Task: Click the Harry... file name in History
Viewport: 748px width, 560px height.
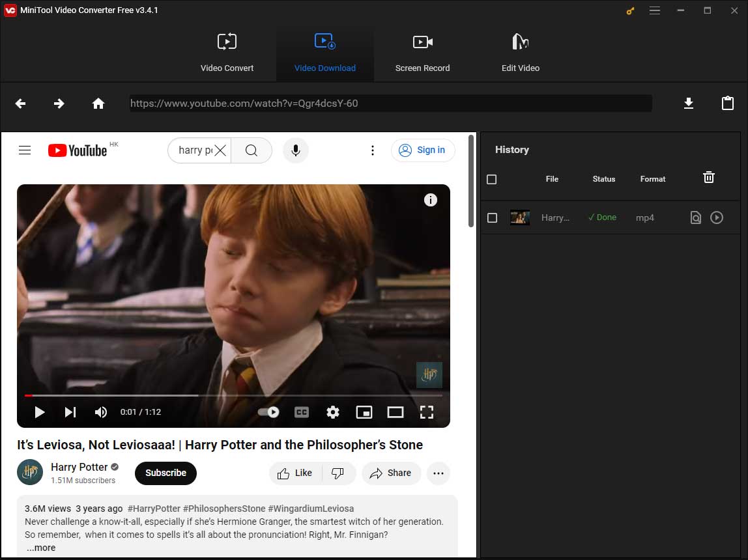Action: click(555, 217)
